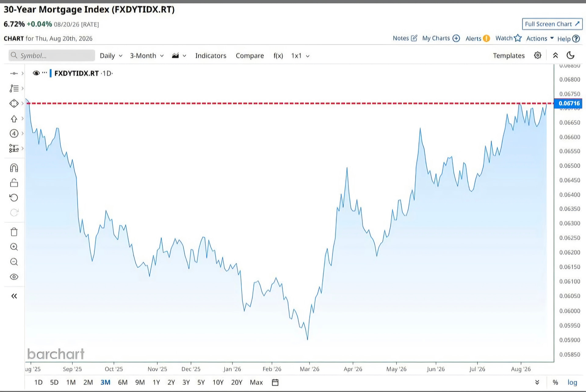
Task: Toggle FXDYTIDX.RT series visibility eye
Action: coord(36,73)
